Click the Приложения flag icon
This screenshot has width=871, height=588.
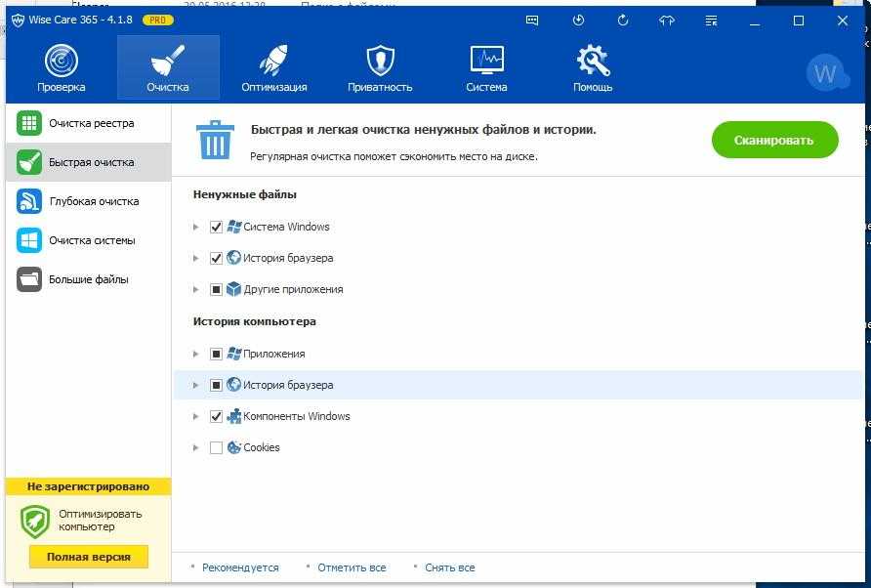click(x=233, y=354)
